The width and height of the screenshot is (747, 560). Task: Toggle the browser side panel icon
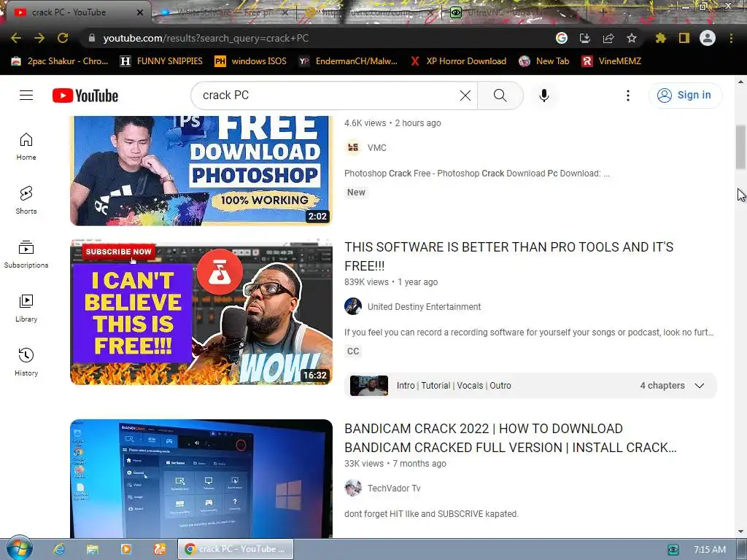[x=684, y=38]
